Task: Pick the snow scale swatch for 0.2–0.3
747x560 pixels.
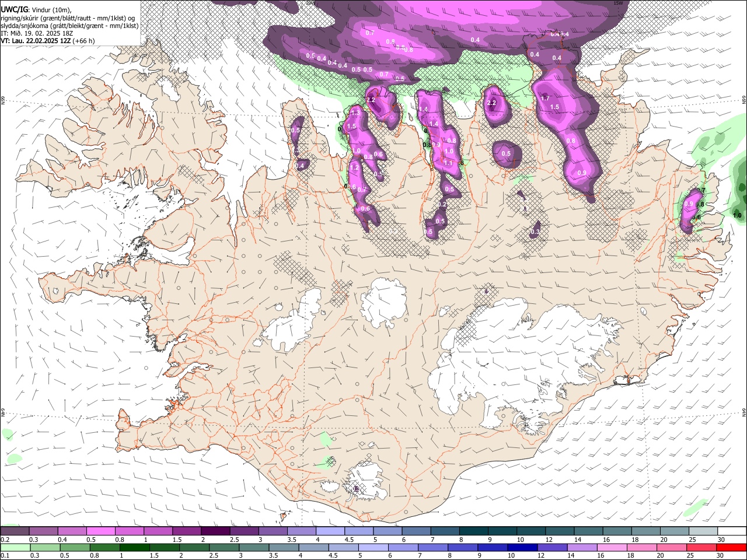Action: tap(15, 531)
